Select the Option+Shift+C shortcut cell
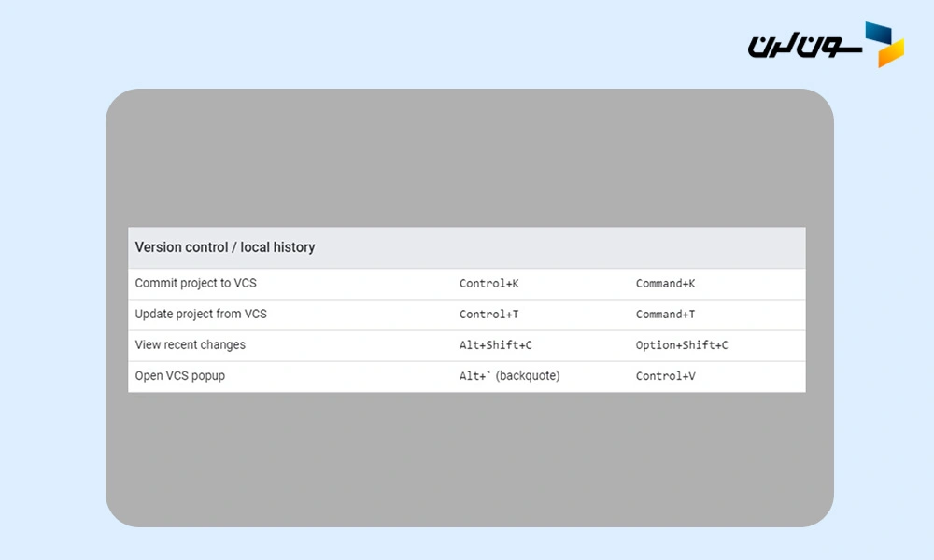The image size is (934, 560). click(682, 345)
